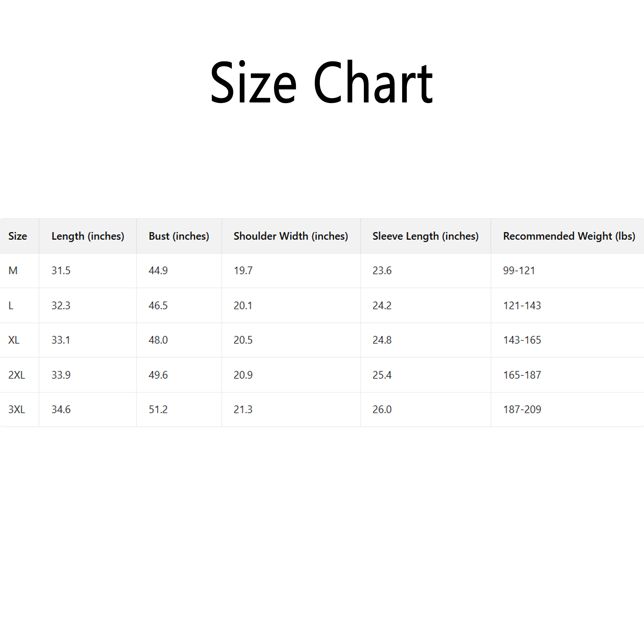Select the Bust (inches) column header
The height and width of the screenshot is (644, 644).
point(179,236)
